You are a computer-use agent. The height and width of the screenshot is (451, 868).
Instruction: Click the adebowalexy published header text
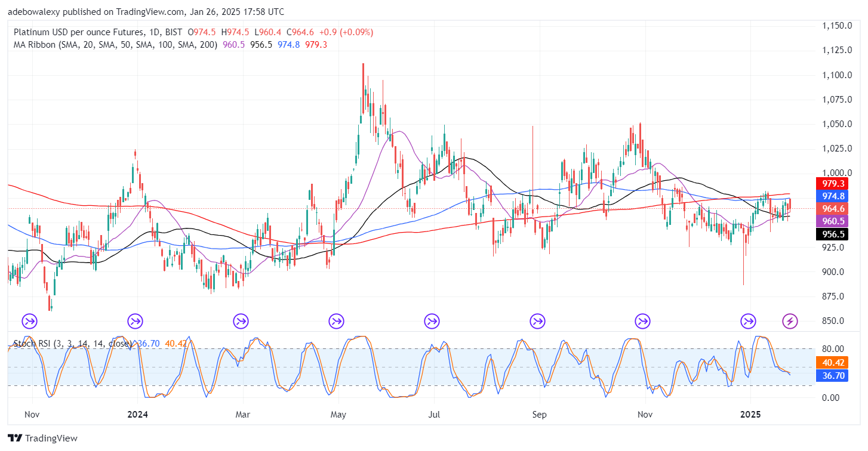tap(146, 12)
